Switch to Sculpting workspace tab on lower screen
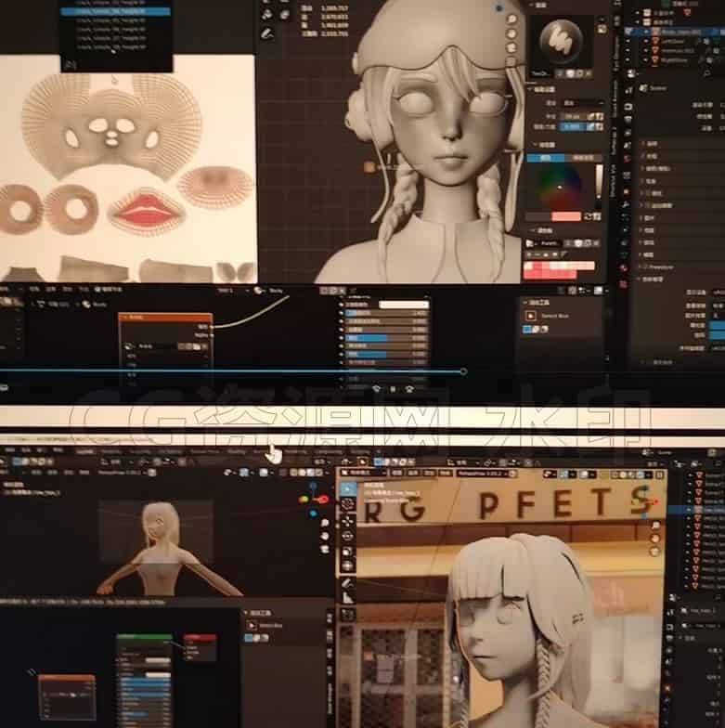The image size is (725, 728). pyautogui.click(x=139, y=451)
